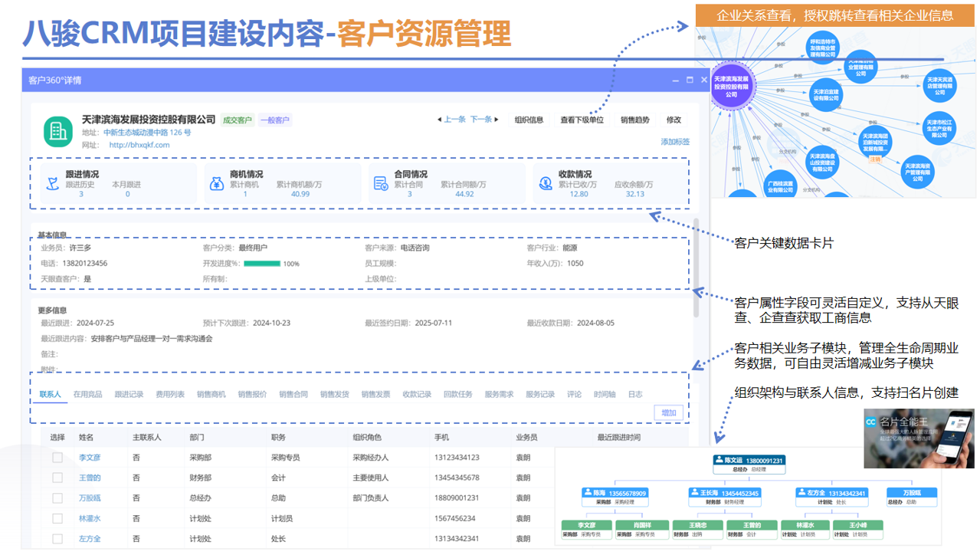This screenshot has width=980, height=555.
Task: Click the phone icon beside 陈文运's number
Action: tap(718, 459)
